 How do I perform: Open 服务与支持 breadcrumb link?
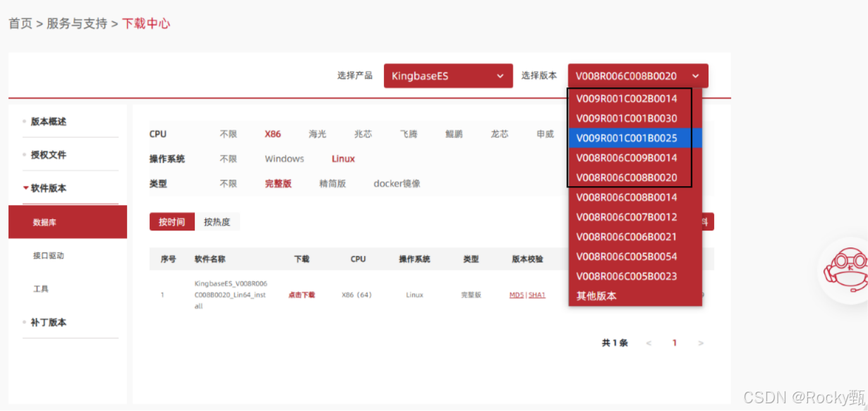pyautogui.click(x=77, y=23)
